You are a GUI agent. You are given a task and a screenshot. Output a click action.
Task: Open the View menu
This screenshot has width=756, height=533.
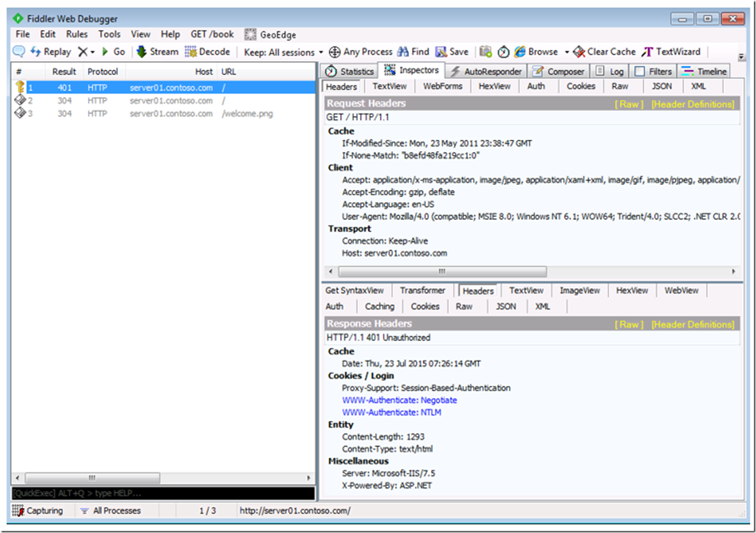tap(140, 34)
